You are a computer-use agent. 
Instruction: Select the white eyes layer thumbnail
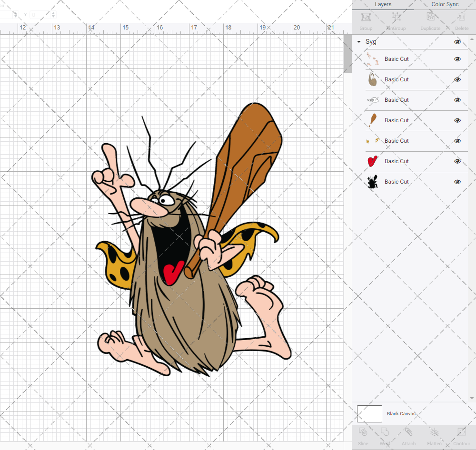click(x=373, y=100)
